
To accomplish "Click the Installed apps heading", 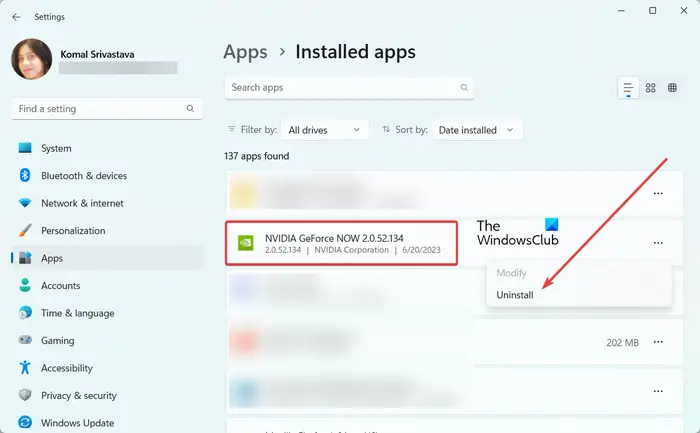I will click(355, 52).
